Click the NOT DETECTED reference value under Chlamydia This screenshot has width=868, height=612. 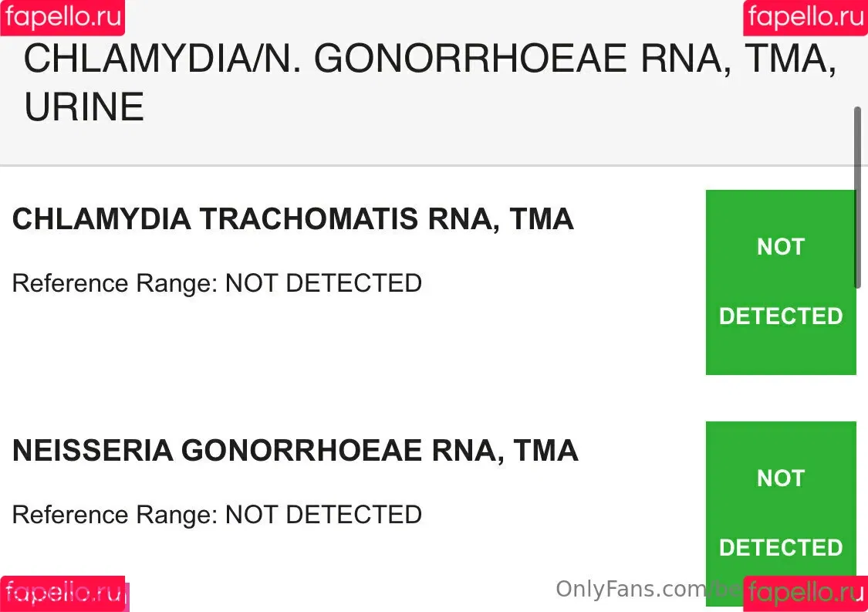323,283
